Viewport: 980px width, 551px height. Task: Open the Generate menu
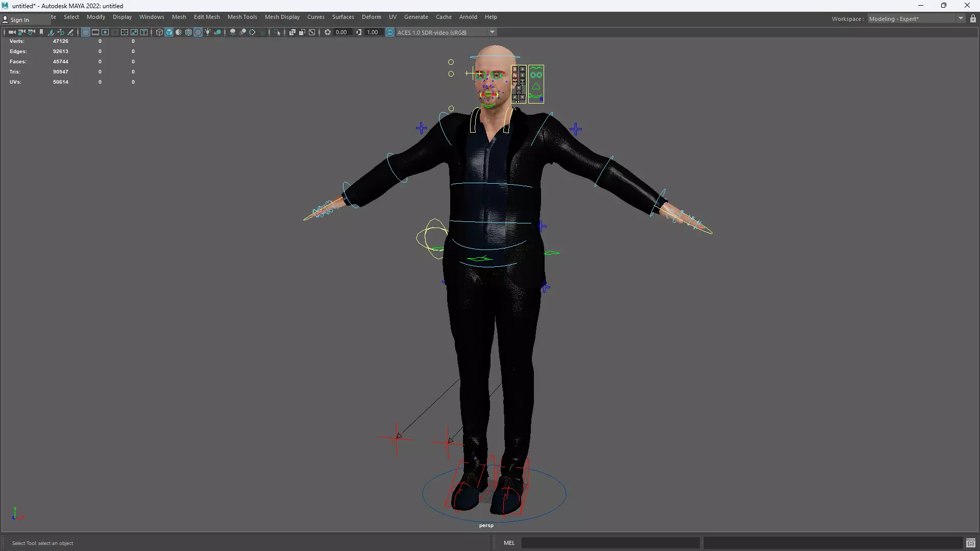(416, 17)
